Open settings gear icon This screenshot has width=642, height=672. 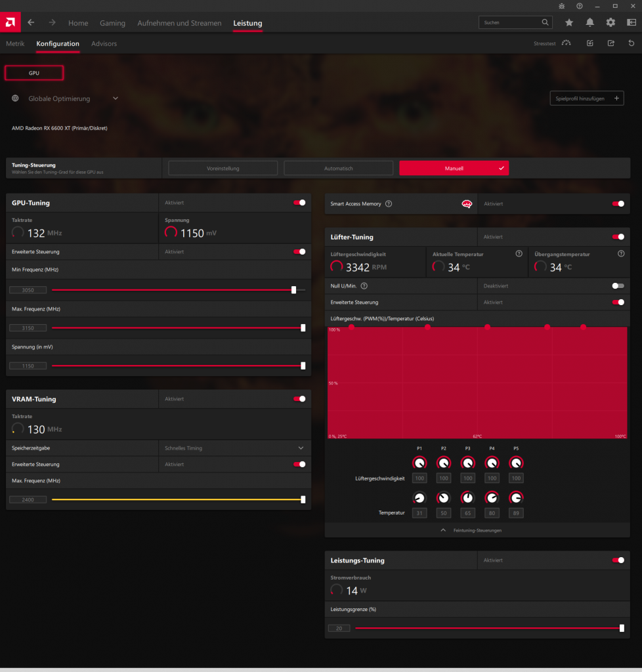[610, 23]
